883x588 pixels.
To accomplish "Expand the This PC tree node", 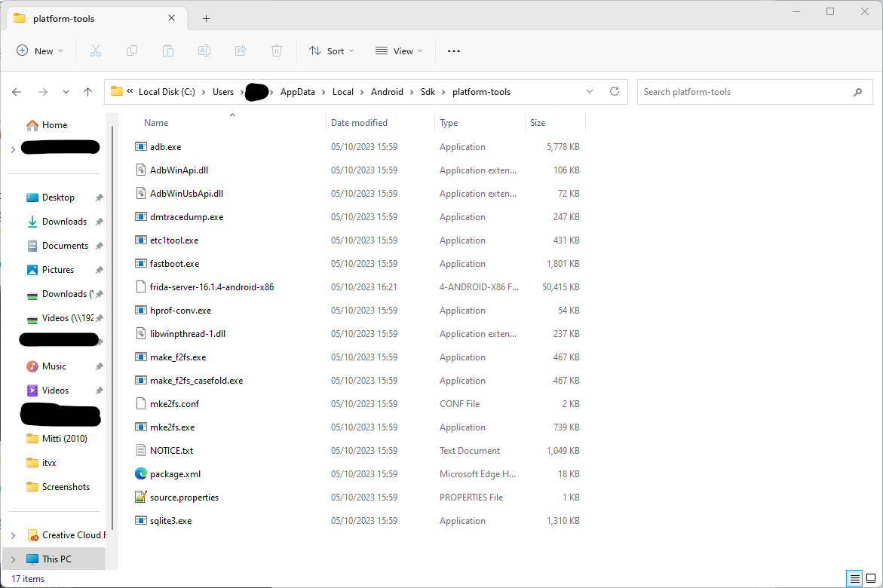I will (14, 559).
